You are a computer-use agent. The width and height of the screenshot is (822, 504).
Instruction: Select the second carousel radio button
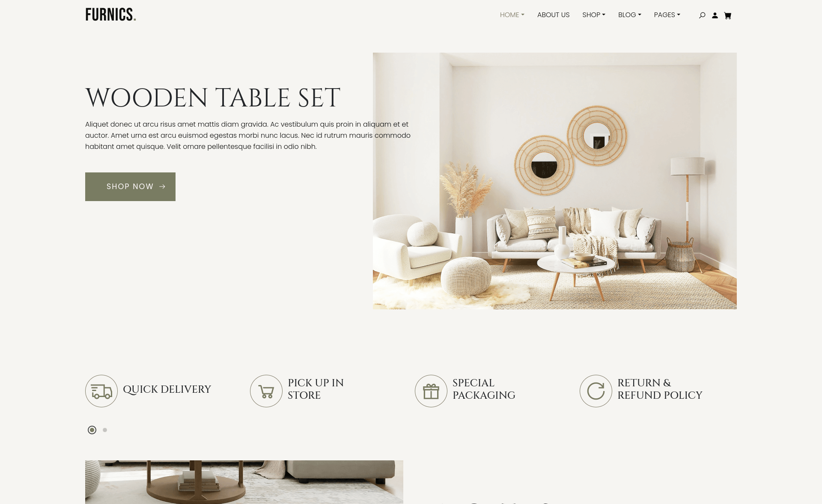click(104, 430)
